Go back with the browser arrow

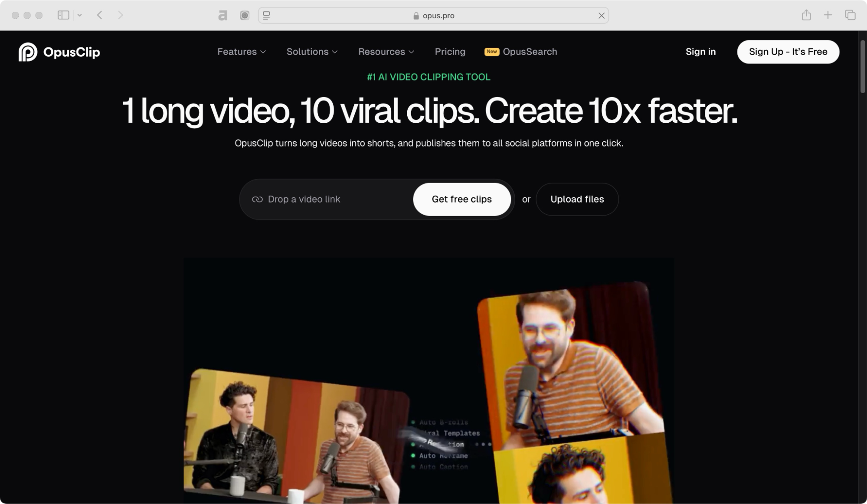(100, 15)
